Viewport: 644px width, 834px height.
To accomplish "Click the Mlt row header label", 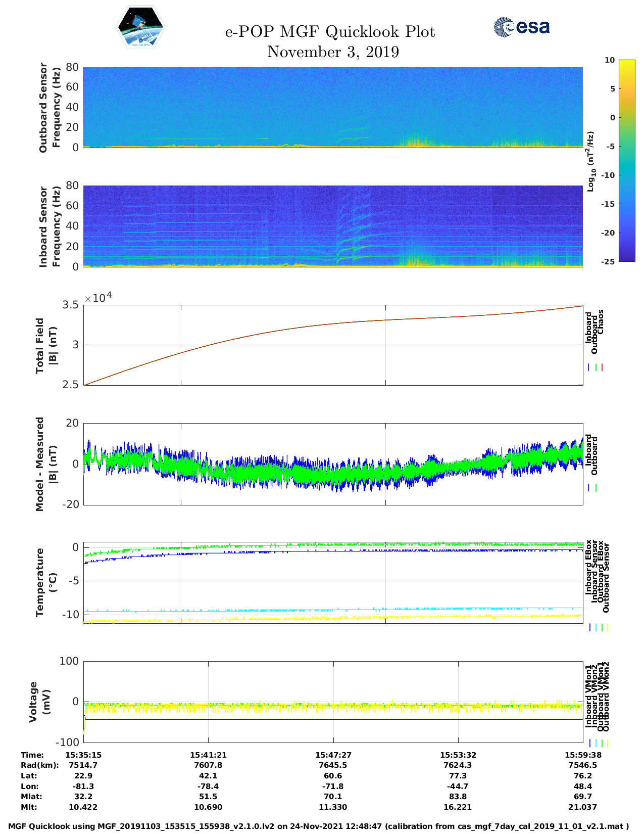I will [x=29, y=807].
